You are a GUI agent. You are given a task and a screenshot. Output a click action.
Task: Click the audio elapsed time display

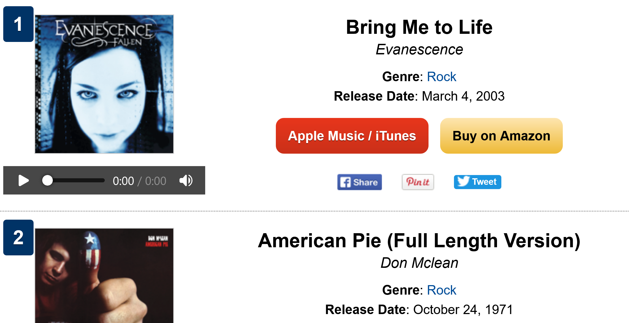click(123, 181)
